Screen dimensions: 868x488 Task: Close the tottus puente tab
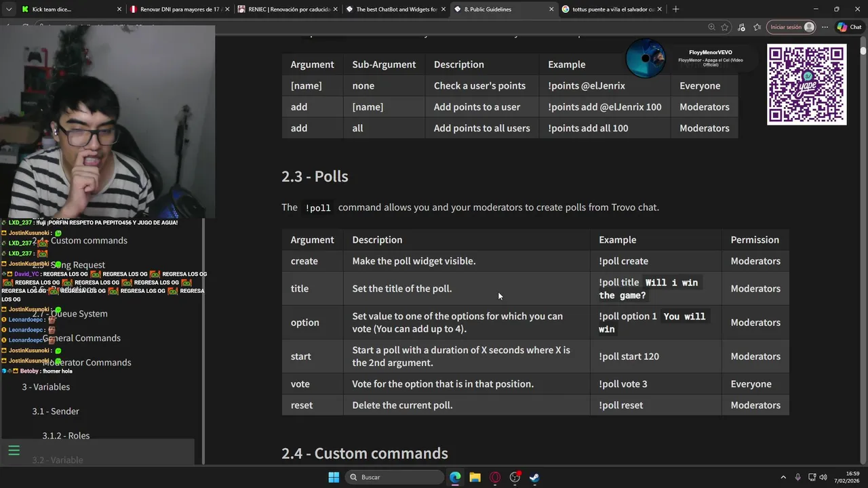[x=658, y=9]
